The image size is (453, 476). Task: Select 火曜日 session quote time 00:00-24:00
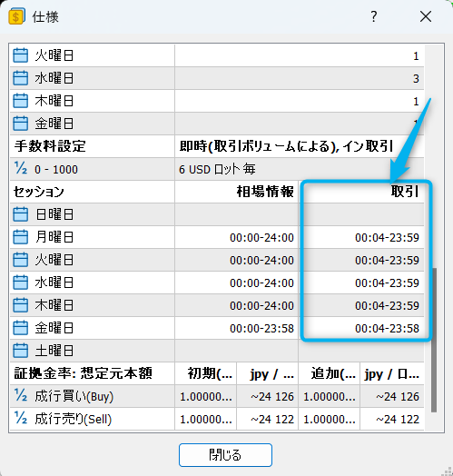click(261, 260)
